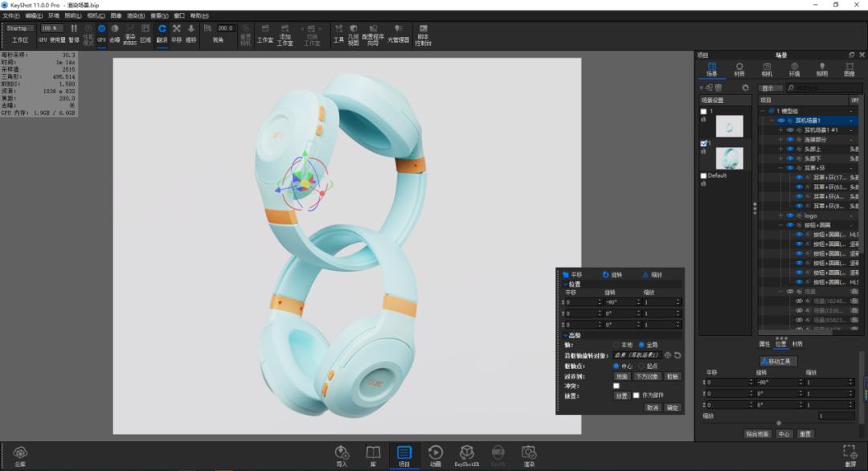This screenshot has width=868, height=471.
Task: Open the 光管理器 light manager
Action: [398, 33]
